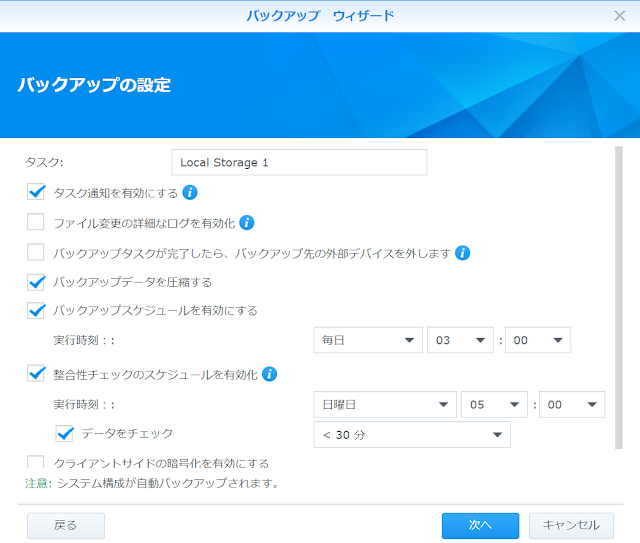Toggle バックアップスケジュールを有効にする checkbox
Viewport: 640px width, 543px height.
coord(36,310)
